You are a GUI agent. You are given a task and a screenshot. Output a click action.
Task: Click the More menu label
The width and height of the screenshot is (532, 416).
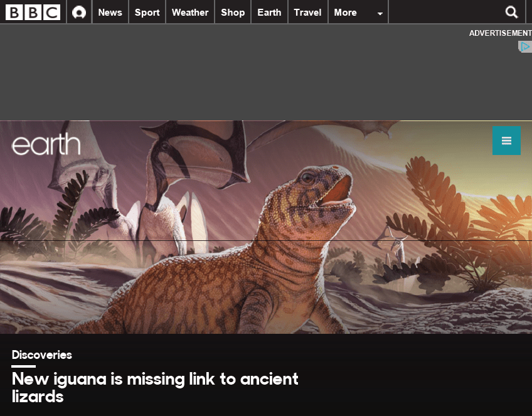click(x=345, y=13)
